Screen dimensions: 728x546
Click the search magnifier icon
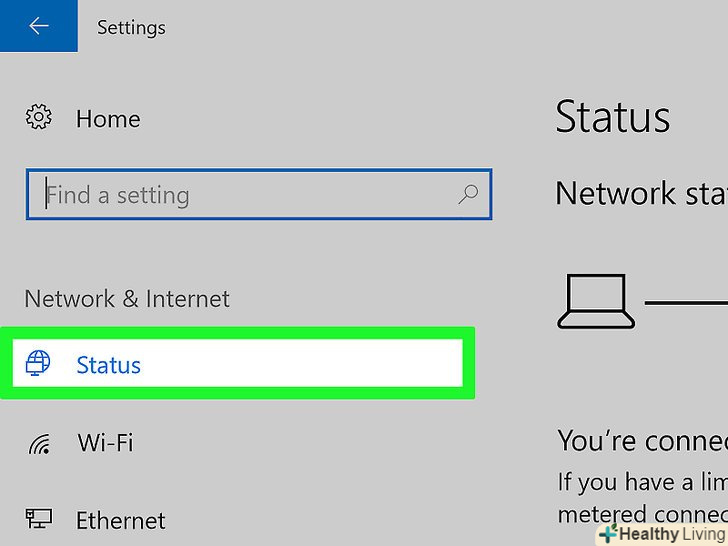[x=467, y=195]
